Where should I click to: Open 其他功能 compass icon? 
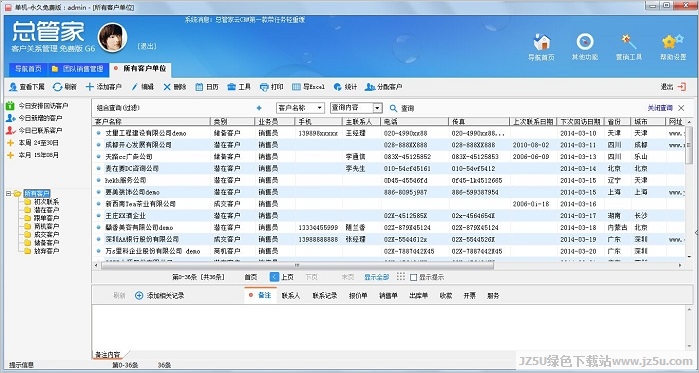(585, 41)
